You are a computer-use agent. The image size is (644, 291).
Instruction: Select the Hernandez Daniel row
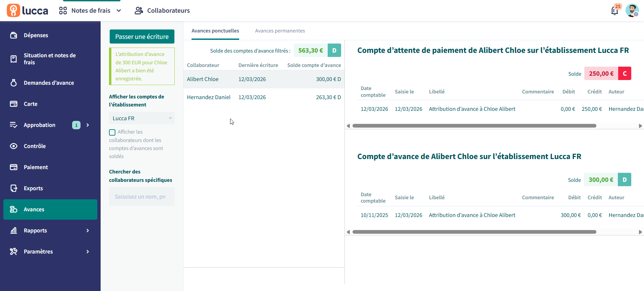[264, 97]
